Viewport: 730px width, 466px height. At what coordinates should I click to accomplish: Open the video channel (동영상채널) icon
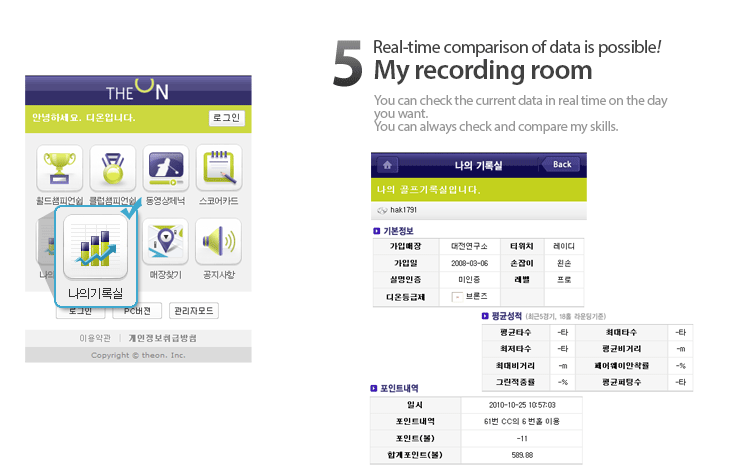pyautogui.click(x=166, y=168)
